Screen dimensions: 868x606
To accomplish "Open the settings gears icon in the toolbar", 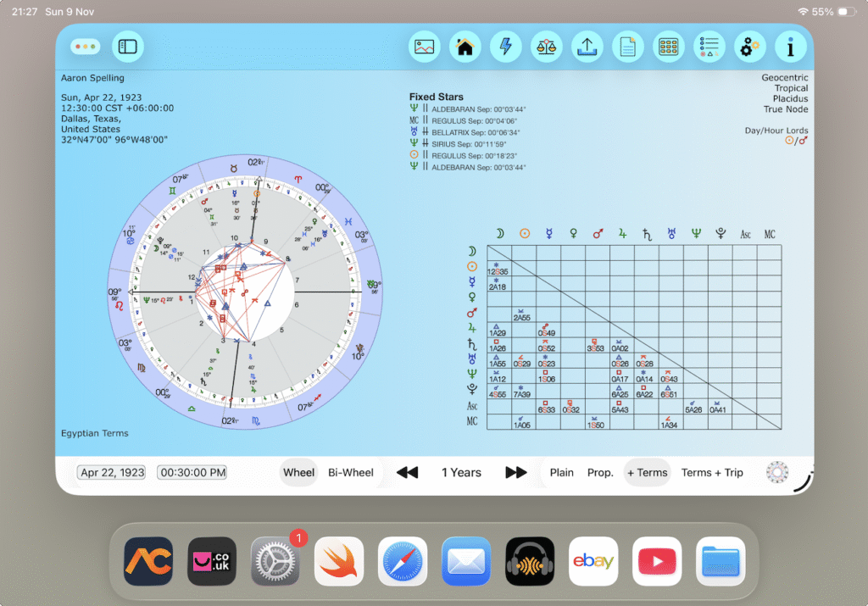I will pyautogui.click(x=749, y=47).
